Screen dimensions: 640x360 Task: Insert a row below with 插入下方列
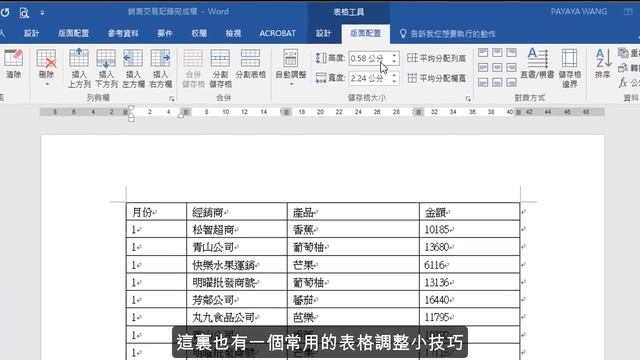pos(106,68)
